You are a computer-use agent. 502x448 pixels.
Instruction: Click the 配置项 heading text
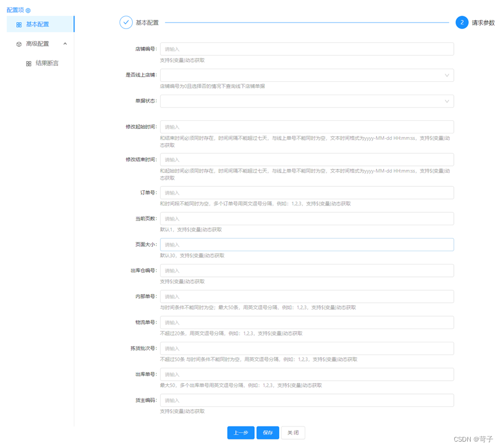15,10
